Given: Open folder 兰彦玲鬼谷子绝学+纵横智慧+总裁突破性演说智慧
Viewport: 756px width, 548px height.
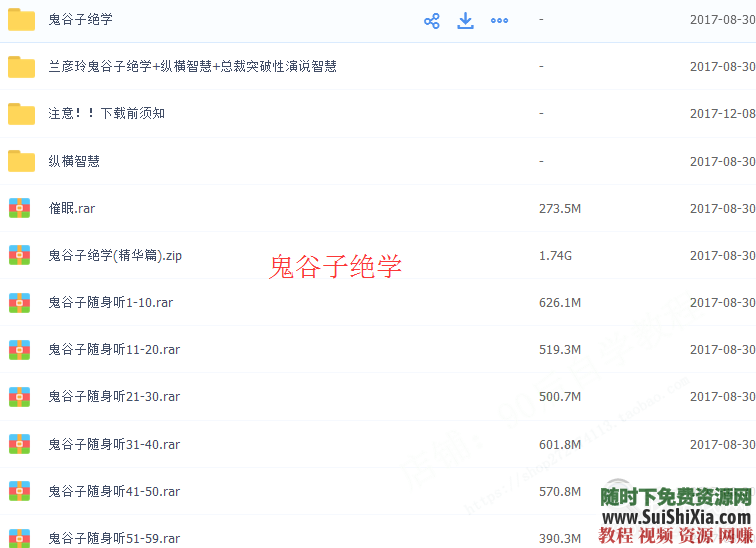Looking at the screenshot, I should click(192, 67).
